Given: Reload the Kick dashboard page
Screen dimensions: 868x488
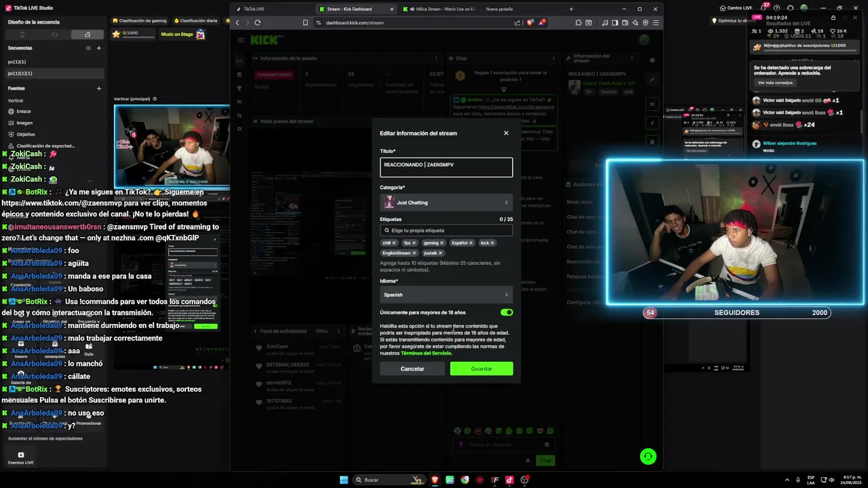Looking at the screenshot, I should [x=258, y=22].
